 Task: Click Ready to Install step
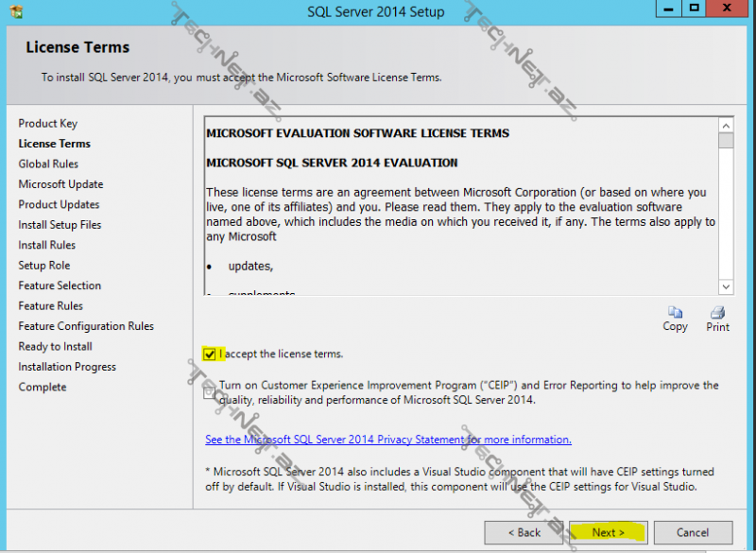pos(55,347)
